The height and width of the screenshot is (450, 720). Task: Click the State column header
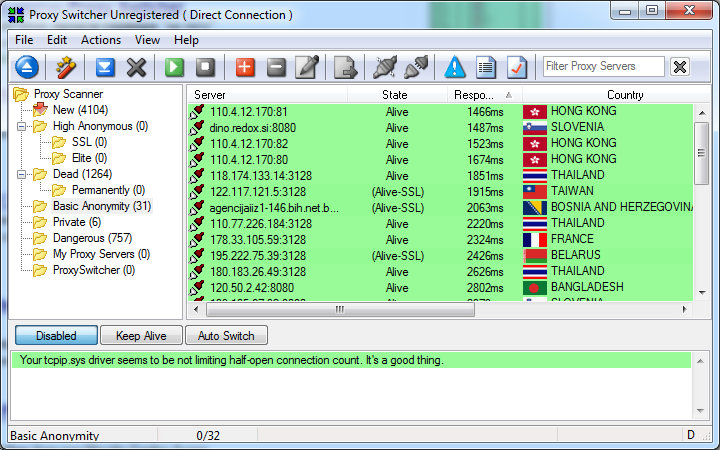[x=397, y=95]
